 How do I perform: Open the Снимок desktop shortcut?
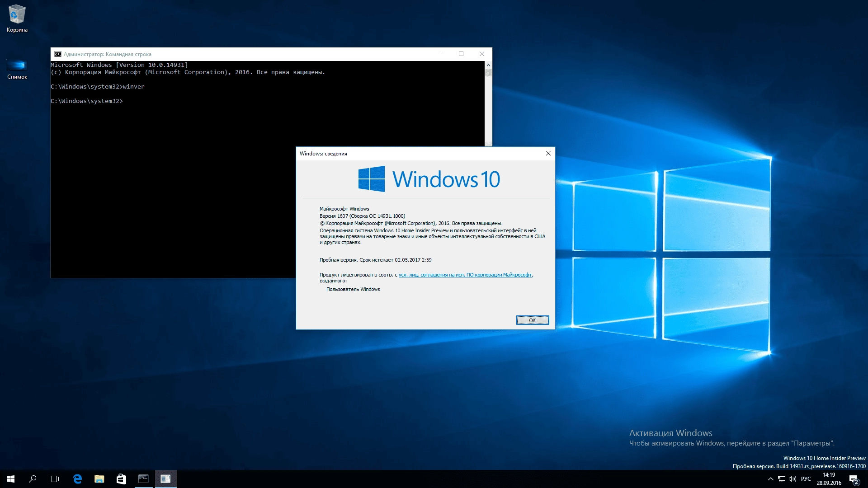(x=17, y=69)
